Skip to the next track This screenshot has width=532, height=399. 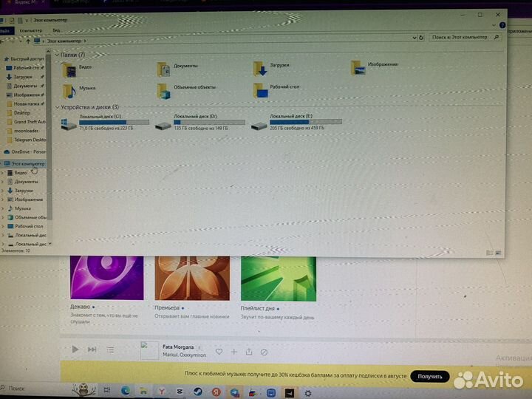92,349
